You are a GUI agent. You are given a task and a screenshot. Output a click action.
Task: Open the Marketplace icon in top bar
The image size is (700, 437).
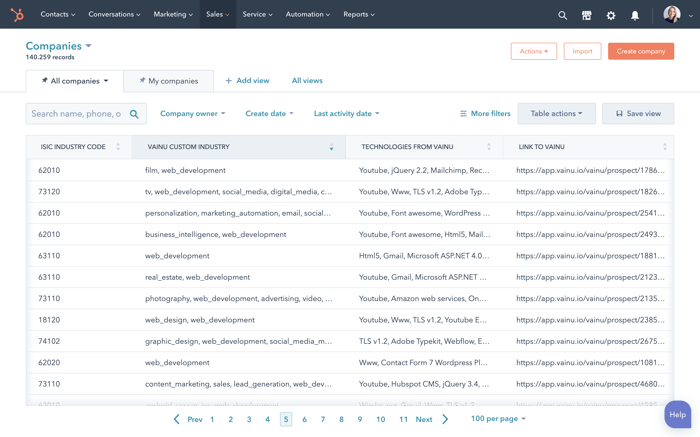[587, 15]
